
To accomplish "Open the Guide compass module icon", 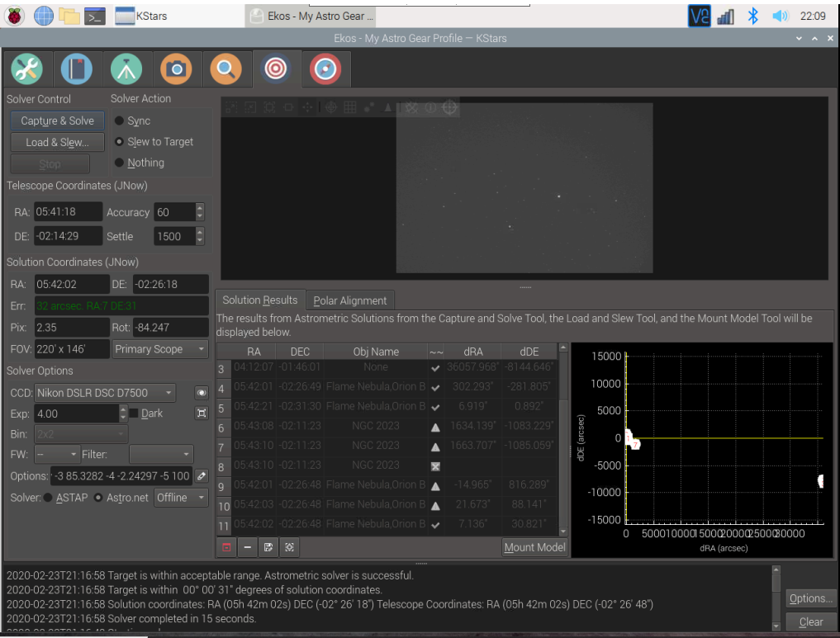I will coord(325,69).
